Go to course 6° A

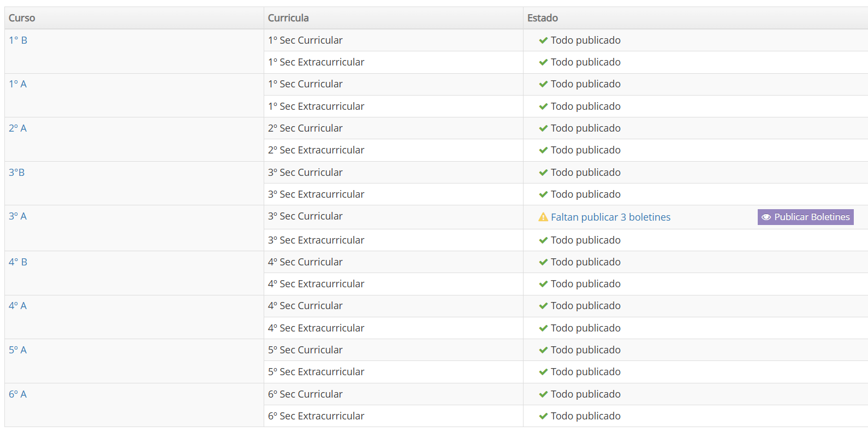pos(17,394)
